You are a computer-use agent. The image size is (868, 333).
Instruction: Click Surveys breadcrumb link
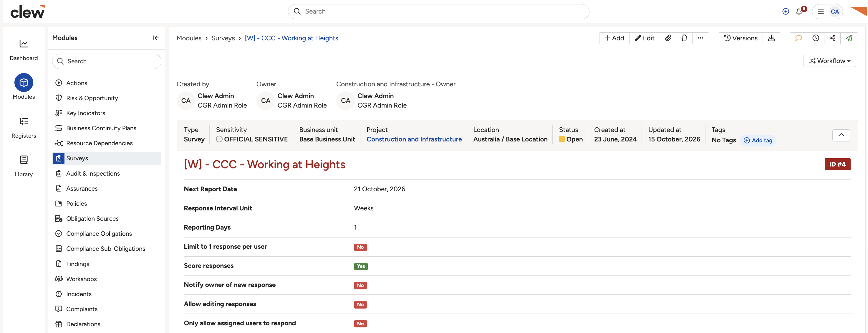[223, 38]
